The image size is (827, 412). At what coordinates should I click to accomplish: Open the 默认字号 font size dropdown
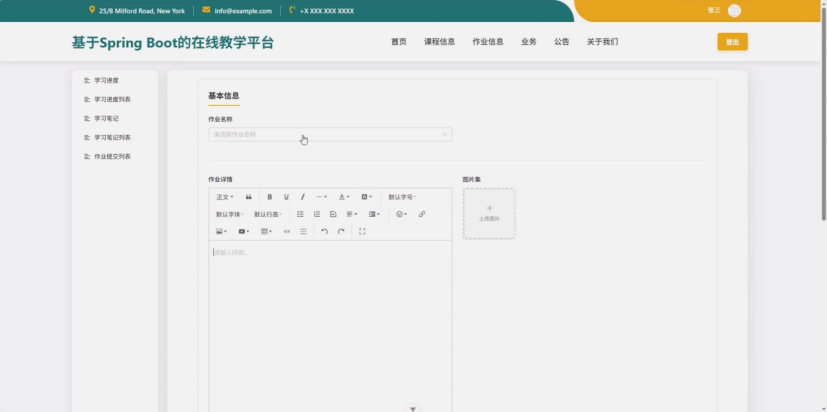[x=402, y=197]
